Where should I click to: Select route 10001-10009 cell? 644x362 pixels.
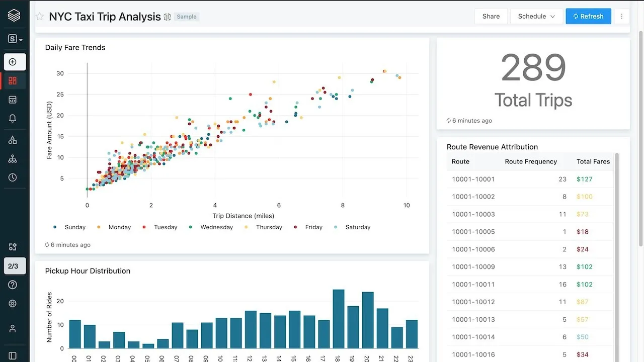click(x=473, y=267)
